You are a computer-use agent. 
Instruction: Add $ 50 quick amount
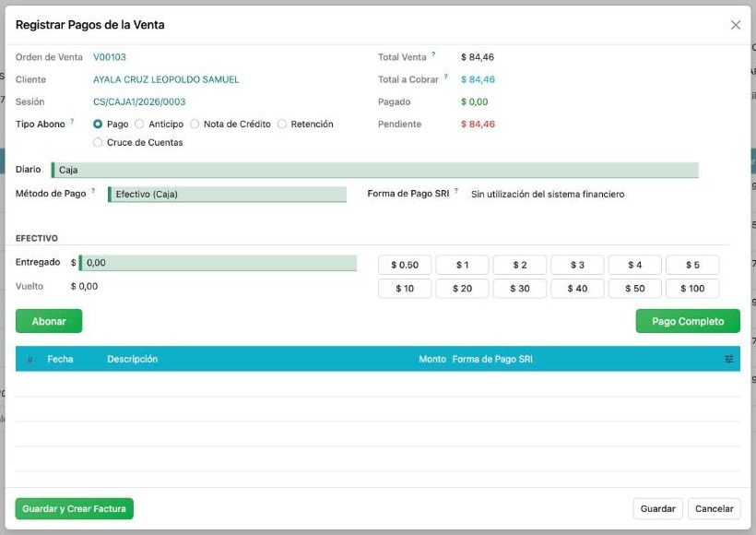click(634, 289)
